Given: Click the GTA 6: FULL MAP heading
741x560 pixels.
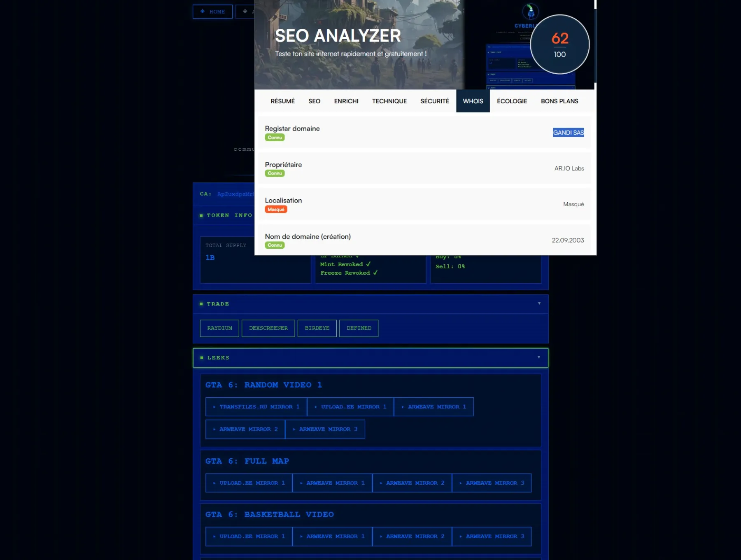Looking at the screenshot, I should tap(247, 461).
